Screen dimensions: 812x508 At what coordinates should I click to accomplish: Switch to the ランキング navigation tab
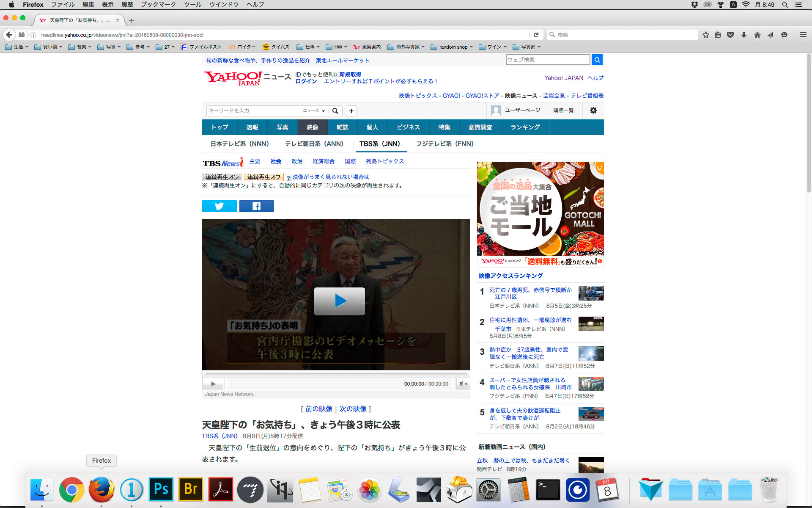[525, 127]
